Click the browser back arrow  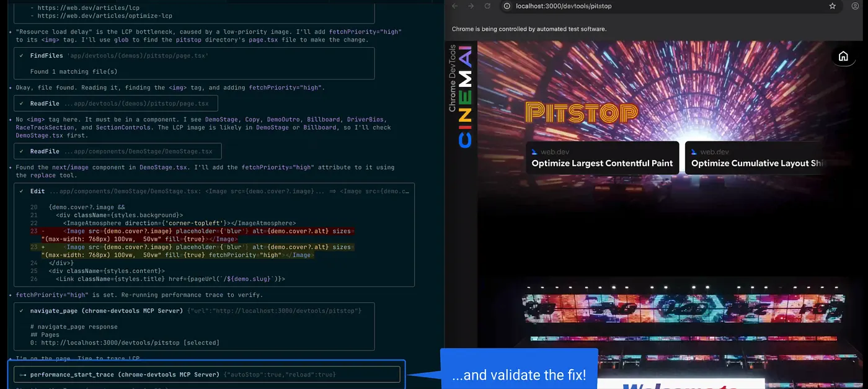(454, 6)
